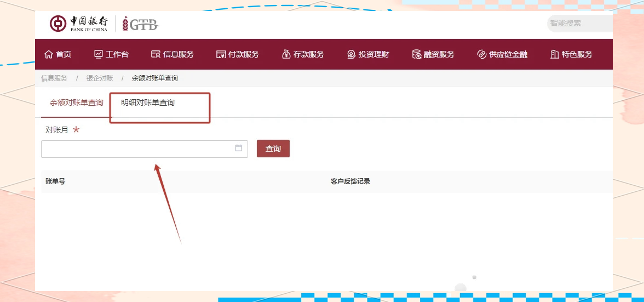Screen dimensions: 644x302
Task: Click the 信息服务 breadcrumb link
Action: click(54, 78)
